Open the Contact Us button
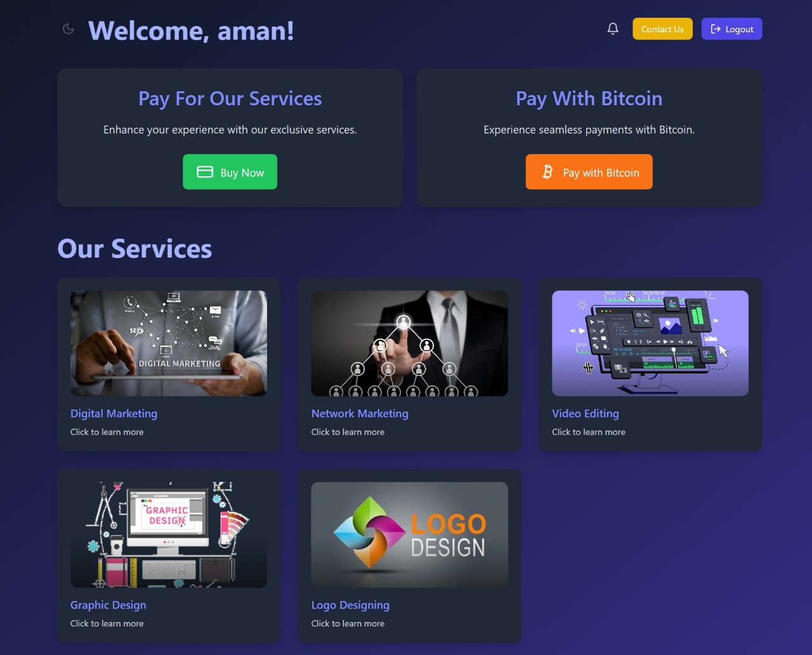The height and width of the screenshot is (655, 812). [662, 29]
